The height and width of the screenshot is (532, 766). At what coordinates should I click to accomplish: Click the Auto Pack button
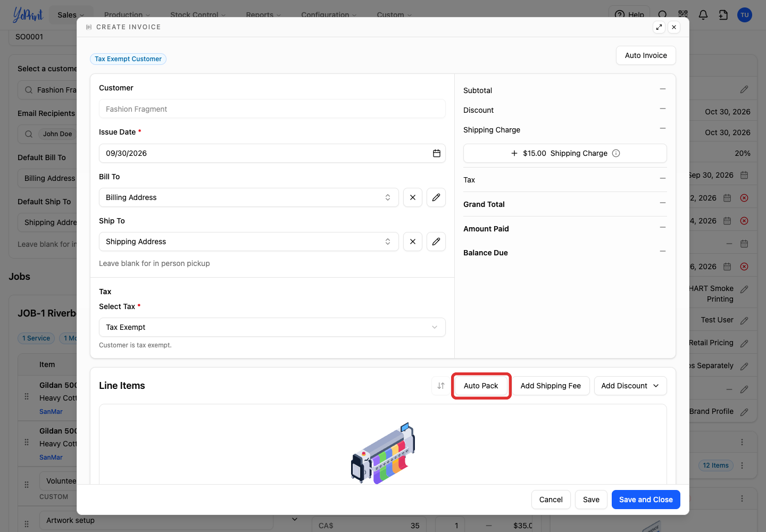tap(481, 386)
